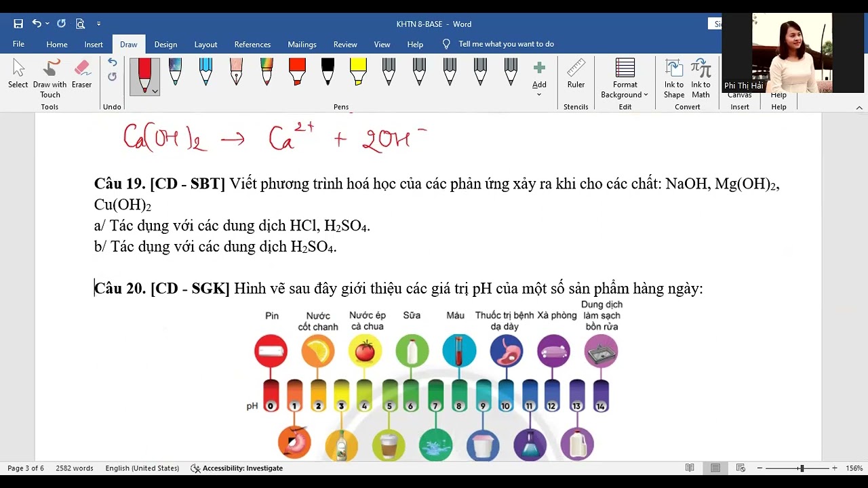Click the Tell me what you want search box
Screen dimensions: 868x488
point(506,44)
